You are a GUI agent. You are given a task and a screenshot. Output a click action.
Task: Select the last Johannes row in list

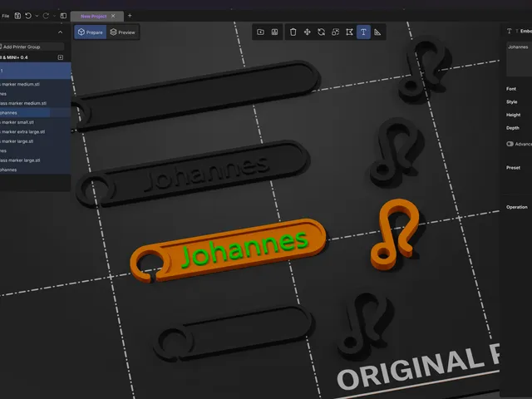coord(35,170)
